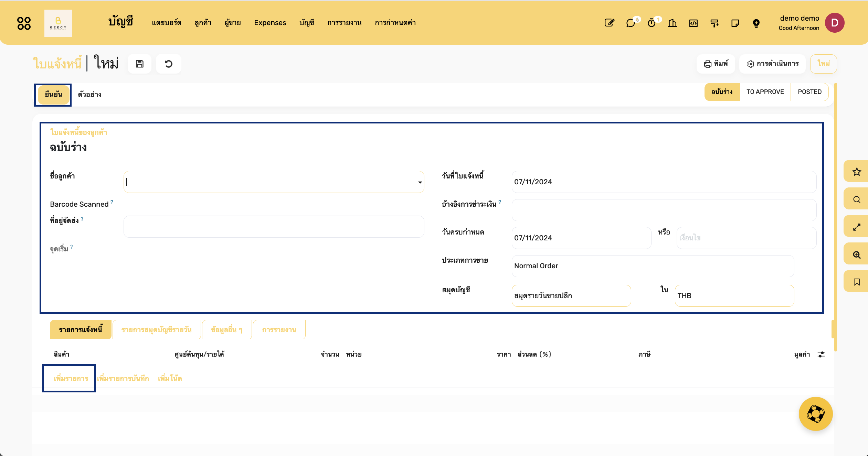The image size is (868, 456).
Task: Open the แดชบอร์ด menu
Action: coord(167,23)
